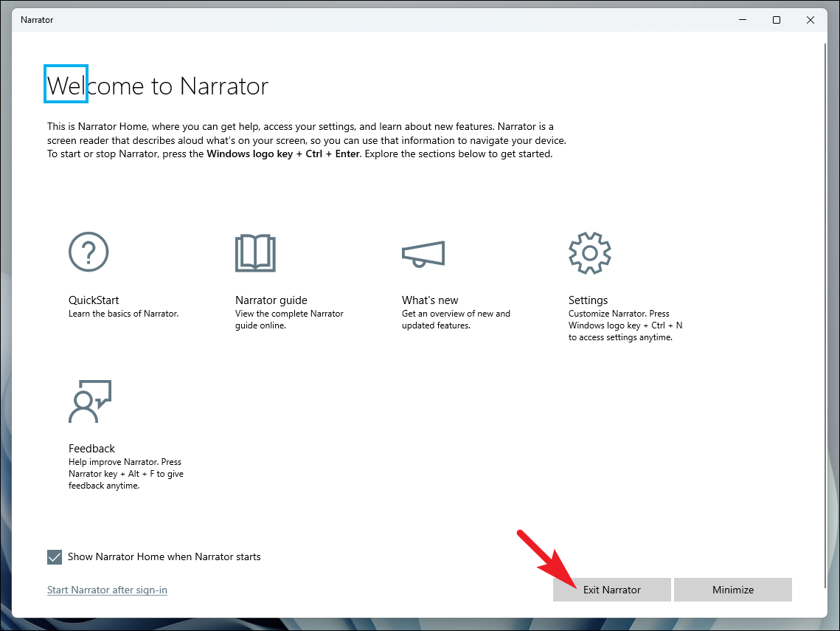Select the Feedback title text
The width and height of the screenshot is (840, 631).
pyautogui.click(x=91, y=449)
